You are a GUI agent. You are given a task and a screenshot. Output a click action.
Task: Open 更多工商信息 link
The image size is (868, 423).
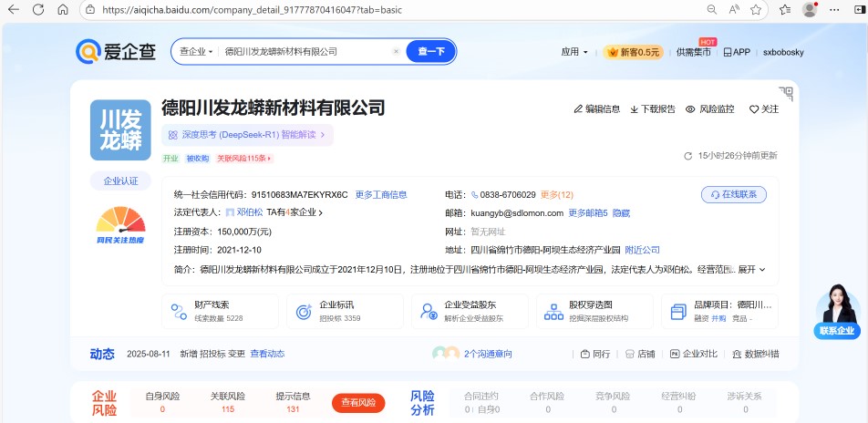[381, 195]
